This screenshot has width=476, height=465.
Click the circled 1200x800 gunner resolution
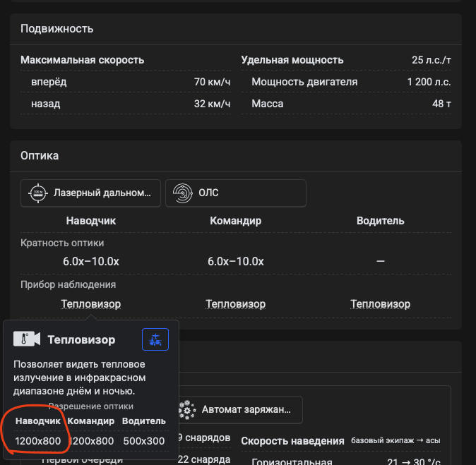pyautogui.click(x=38, y=441)
